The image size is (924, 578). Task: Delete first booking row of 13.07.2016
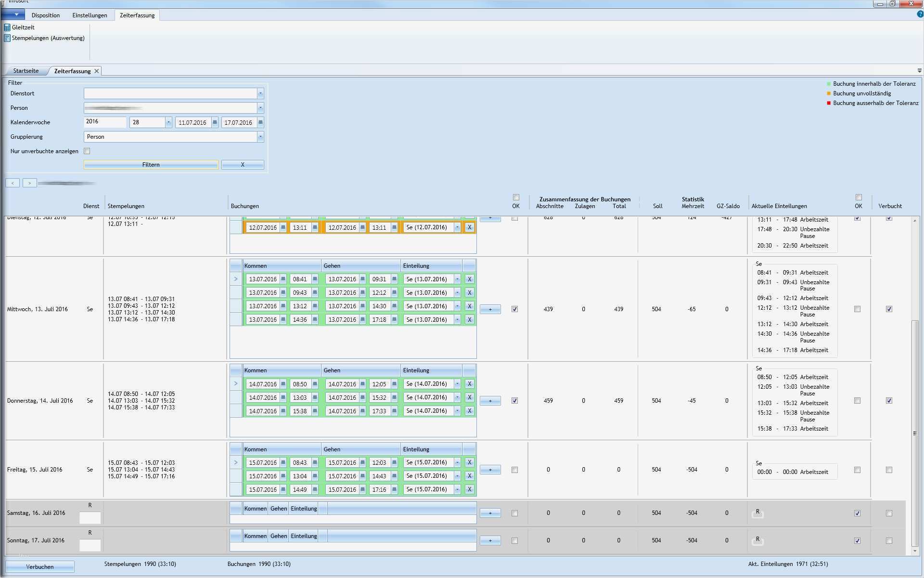click(x=469, y=279)
